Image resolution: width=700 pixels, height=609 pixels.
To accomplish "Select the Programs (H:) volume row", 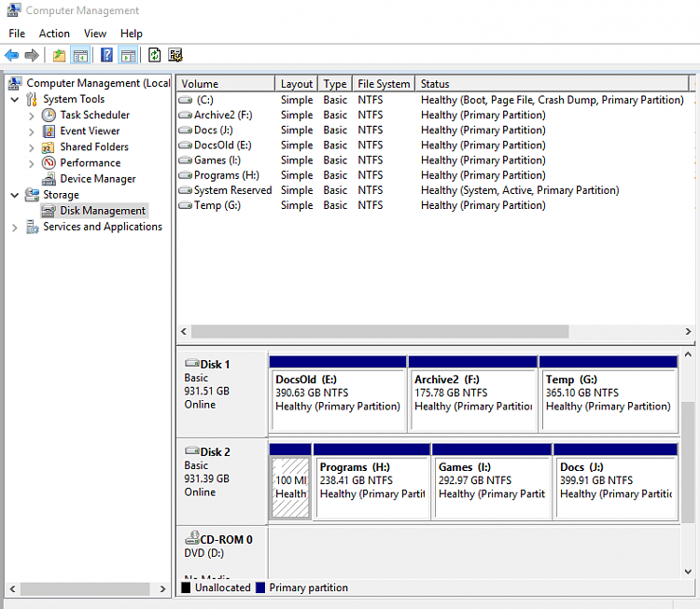I will [x=435, y=175].
